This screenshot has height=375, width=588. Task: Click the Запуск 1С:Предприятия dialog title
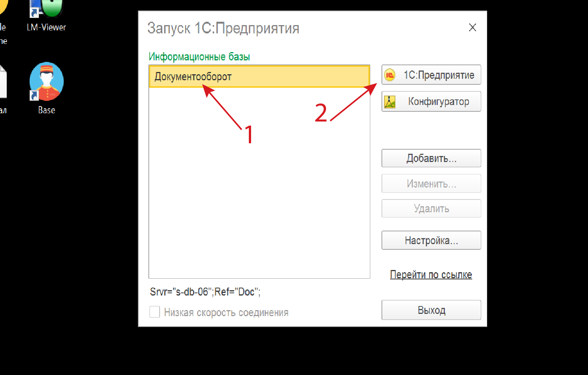223,28
